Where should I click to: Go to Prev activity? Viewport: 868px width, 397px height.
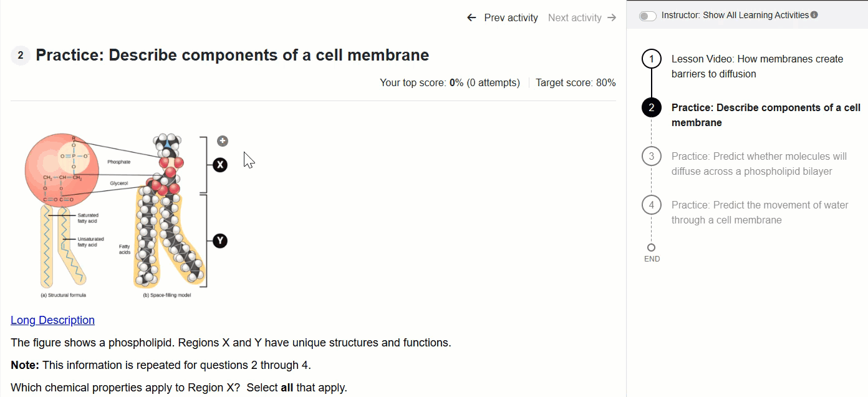pos(502,17)
